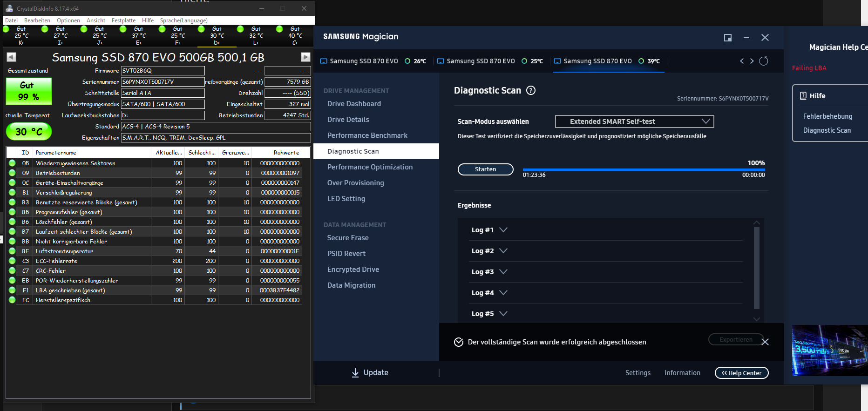Go to next disk arrow in CrystalDiskInfo
This screenshot has width=868, height=411.
tap(305, 57)
